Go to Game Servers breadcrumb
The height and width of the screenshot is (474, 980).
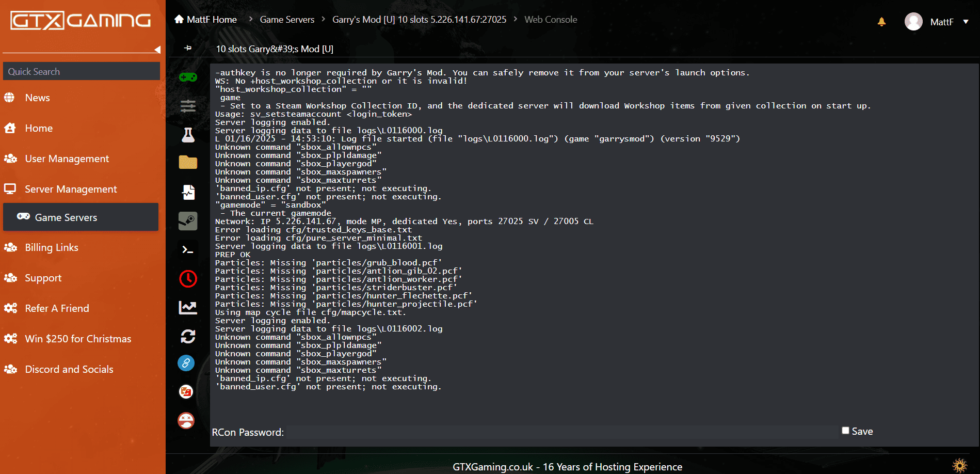click(x=287, y=20)
